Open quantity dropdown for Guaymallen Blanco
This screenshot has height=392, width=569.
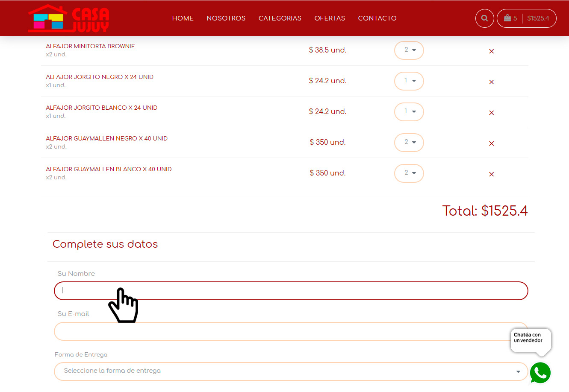coord(409,173)
